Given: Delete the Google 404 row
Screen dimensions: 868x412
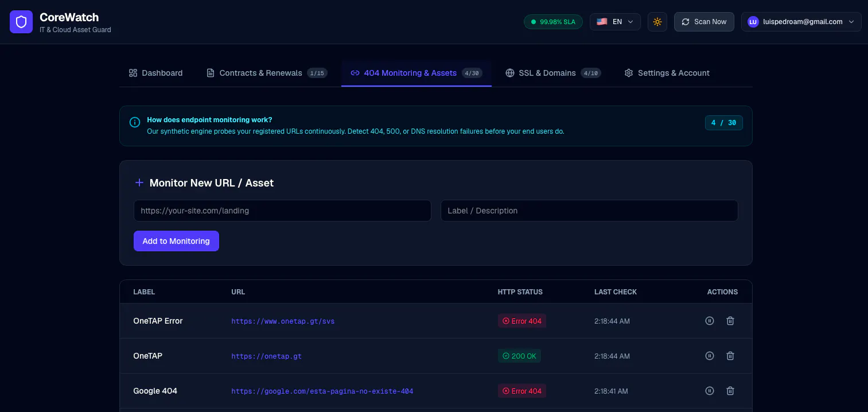Looking at the screenshot, I should click(730, 391).
